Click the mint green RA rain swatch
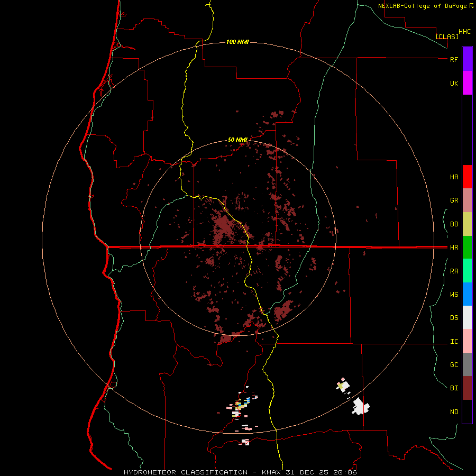This screenshot has width=476, height=476. 467,271
